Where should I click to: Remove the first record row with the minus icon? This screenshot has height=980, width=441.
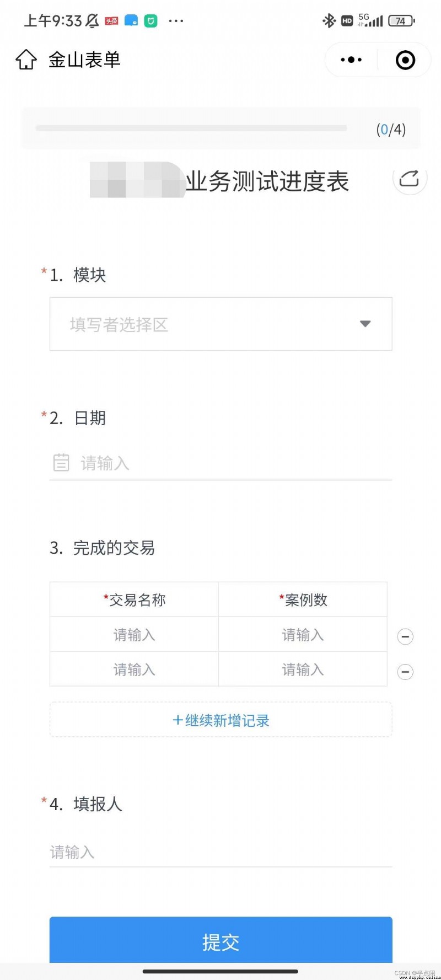click(x=405, y=636)
